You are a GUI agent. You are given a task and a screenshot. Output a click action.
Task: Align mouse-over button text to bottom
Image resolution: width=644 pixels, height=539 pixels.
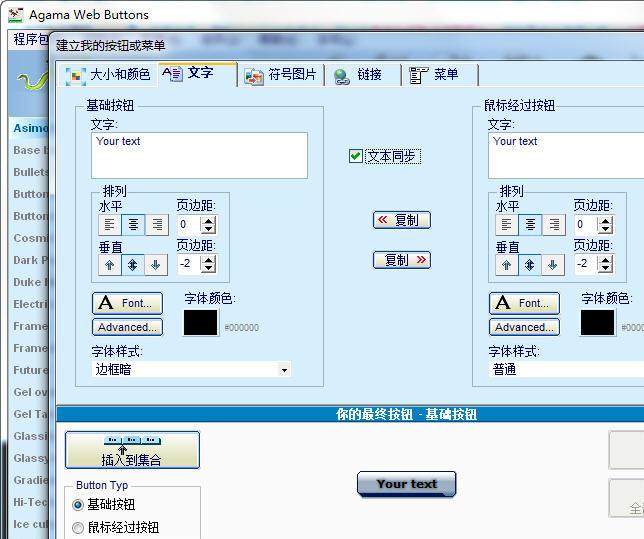click(x=553, y=265)
